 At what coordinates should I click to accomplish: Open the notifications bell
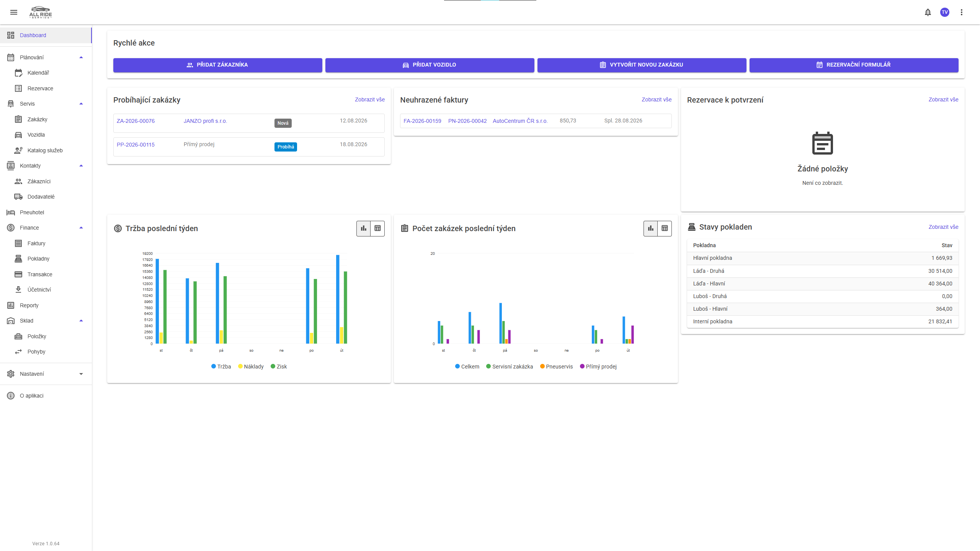click(x=928, y=12)
